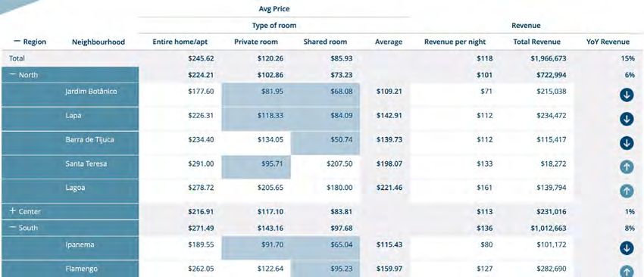Click the Revenue per night column header
This screenshot has width=644, height=277.
click(x=455, y=42)
